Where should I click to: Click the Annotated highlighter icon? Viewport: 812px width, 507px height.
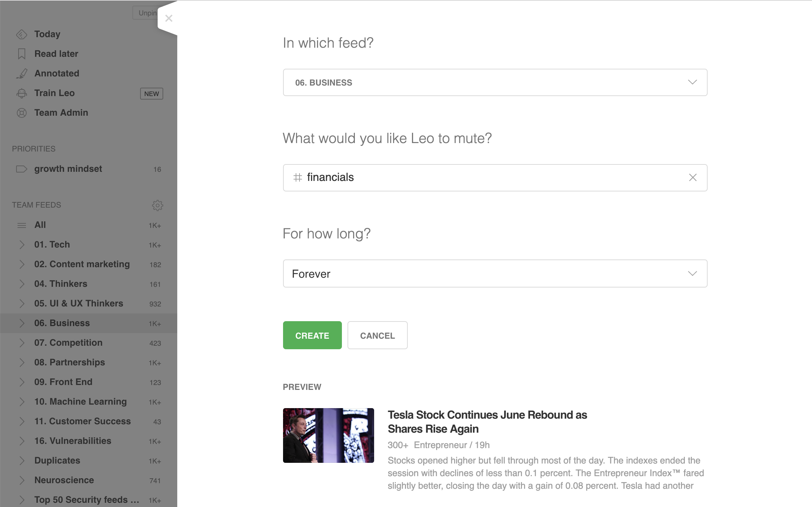[22, 74]
